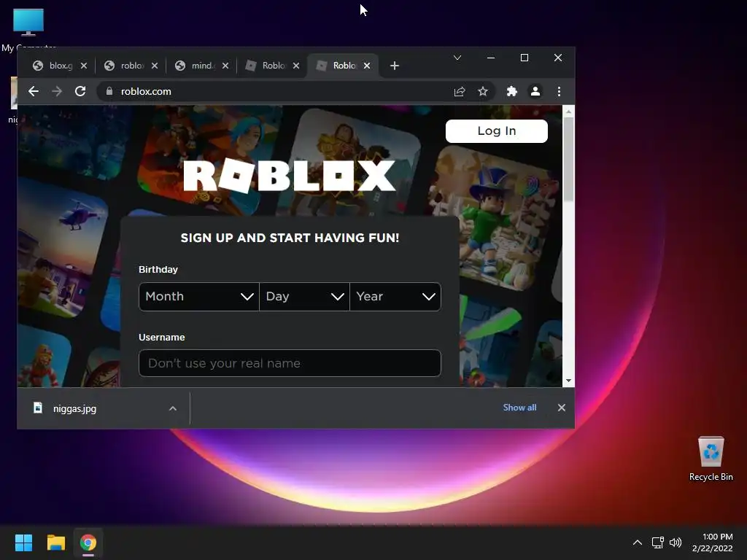This screenshot has width=747, height=560.
Task: Click the padlock site info icon
Action: [109, 91]
